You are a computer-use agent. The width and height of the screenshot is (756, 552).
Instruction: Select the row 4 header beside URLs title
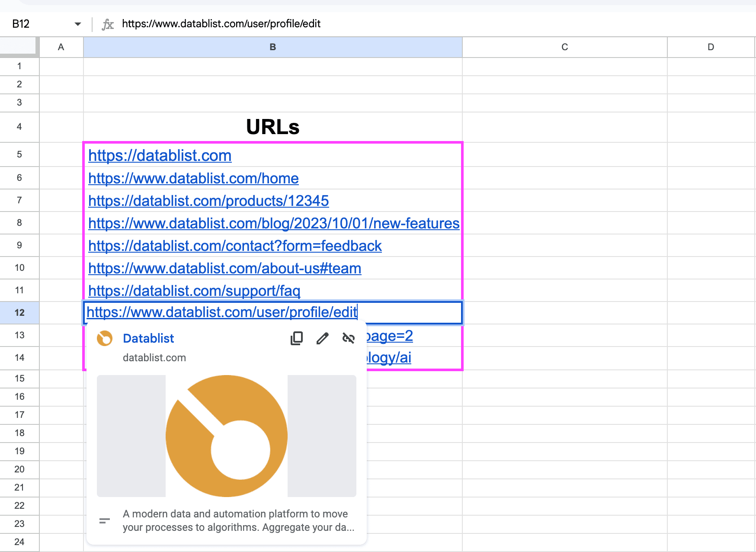point(19,127)
